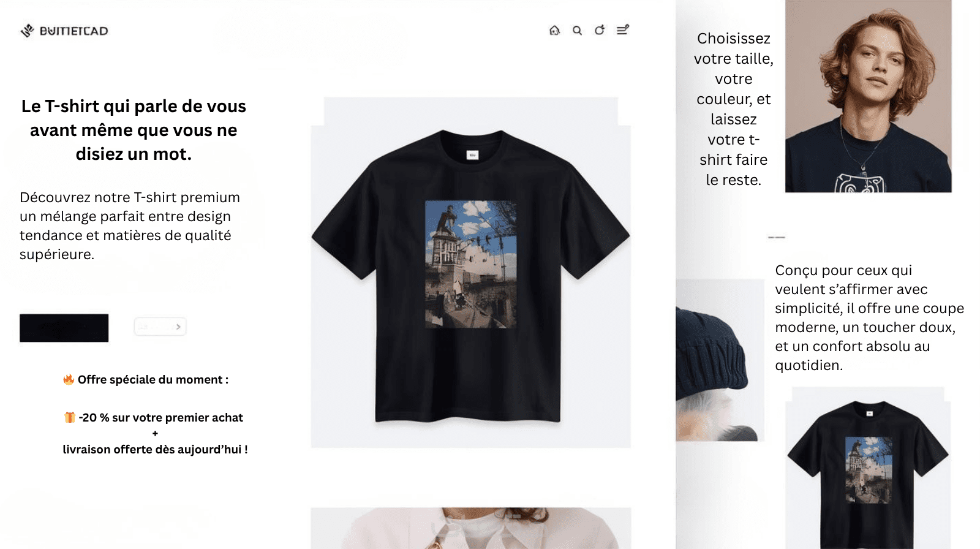Image resolution: width=980 pixels, height=549 pixels.
Task: Click the graphic print on the large T-shirt
Action: pos(470,264)
